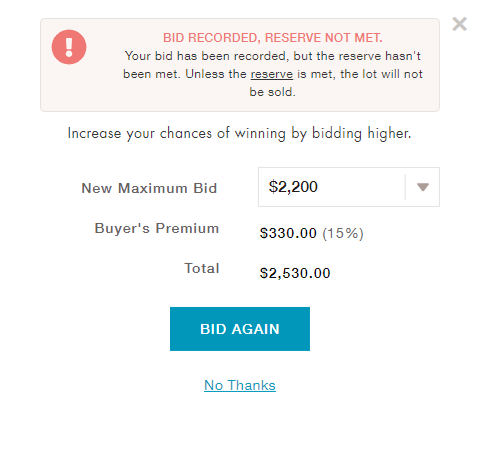This screenshot has width=480, height=457.
Task: Click the 'Your bid has been recorded' message text
Action: click(273, 74)
